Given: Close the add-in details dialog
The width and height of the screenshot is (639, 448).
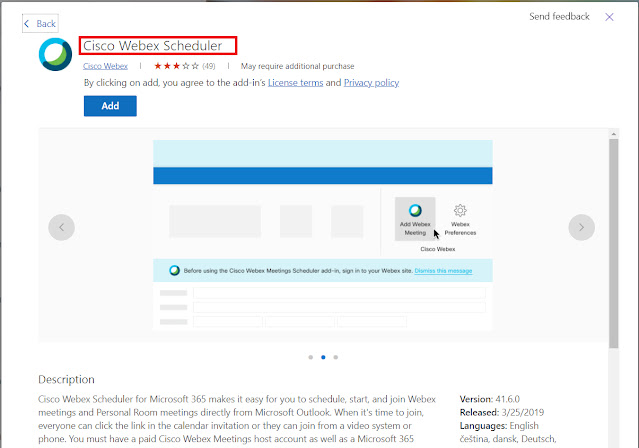Looking at the screenshot, I should (x=609, y=17).
